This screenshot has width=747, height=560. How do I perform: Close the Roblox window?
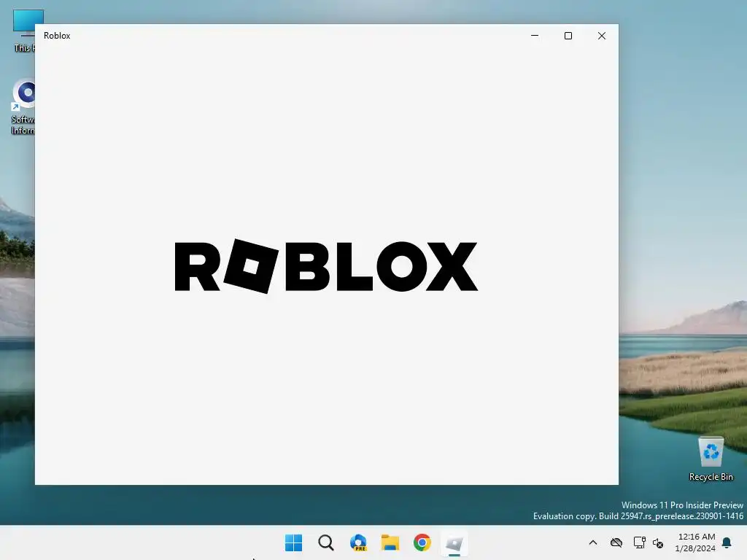coord(602,36)
